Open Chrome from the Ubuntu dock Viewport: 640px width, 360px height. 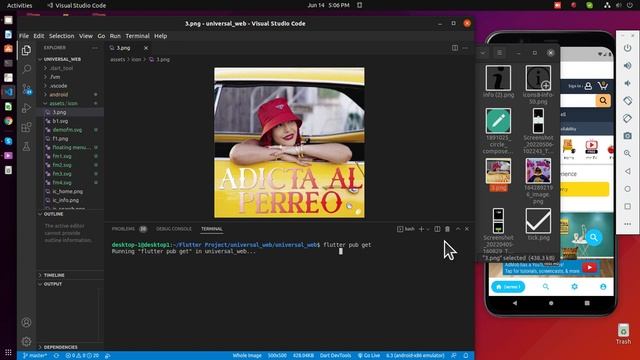click(8, 121)
